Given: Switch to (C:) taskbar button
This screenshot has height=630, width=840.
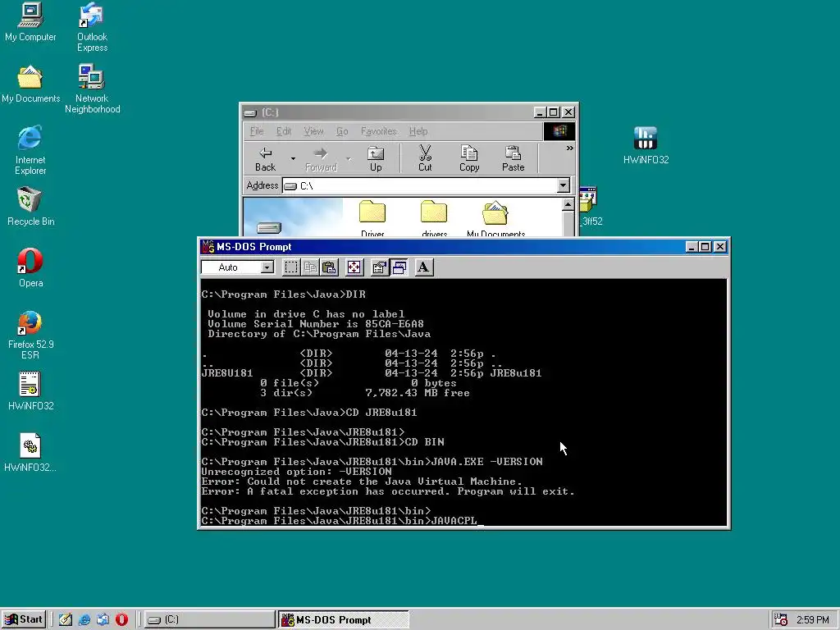Looking at the screenshot, I should point(210,620).
